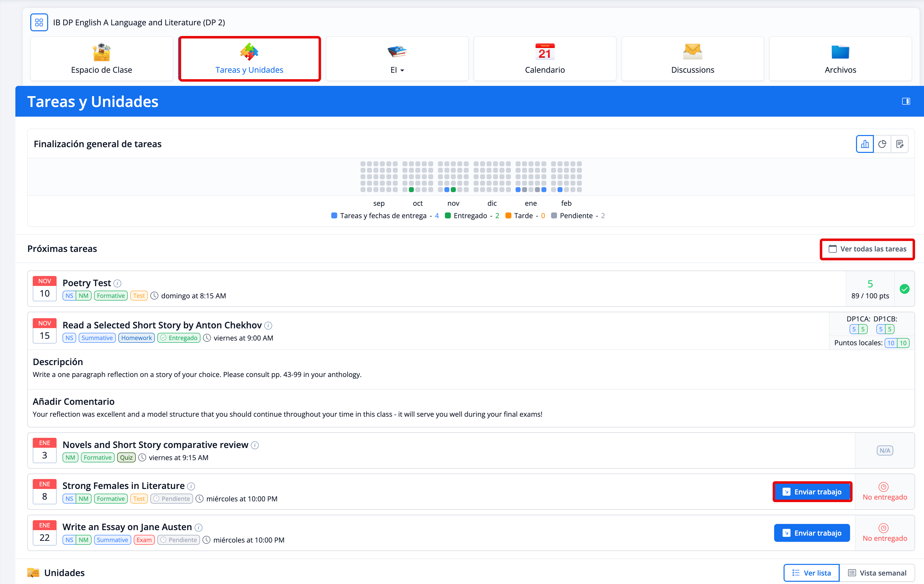Switch to bar chart completion view
924x584 pixels.
click(864, 144)
